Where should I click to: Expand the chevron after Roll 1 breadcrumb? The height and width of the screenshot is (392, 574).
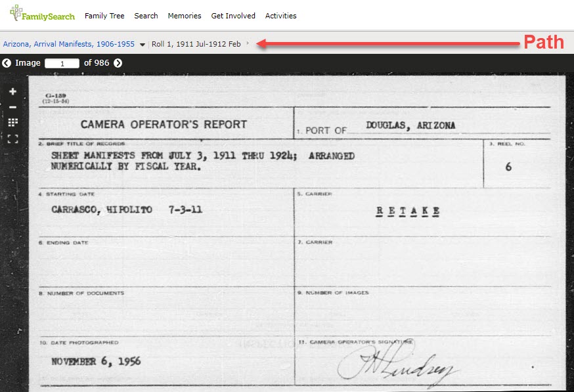click(x=248, y=43)
